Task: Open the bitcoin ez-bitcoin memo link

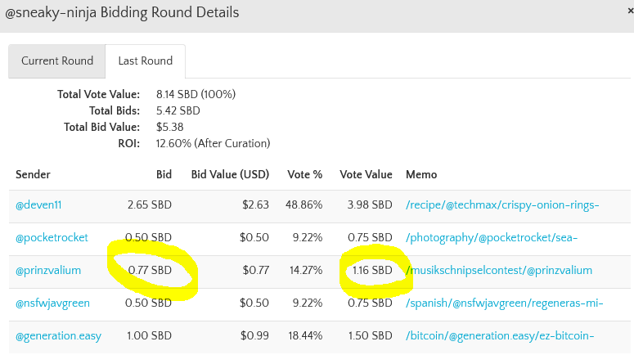Action: tap(499, 335)
